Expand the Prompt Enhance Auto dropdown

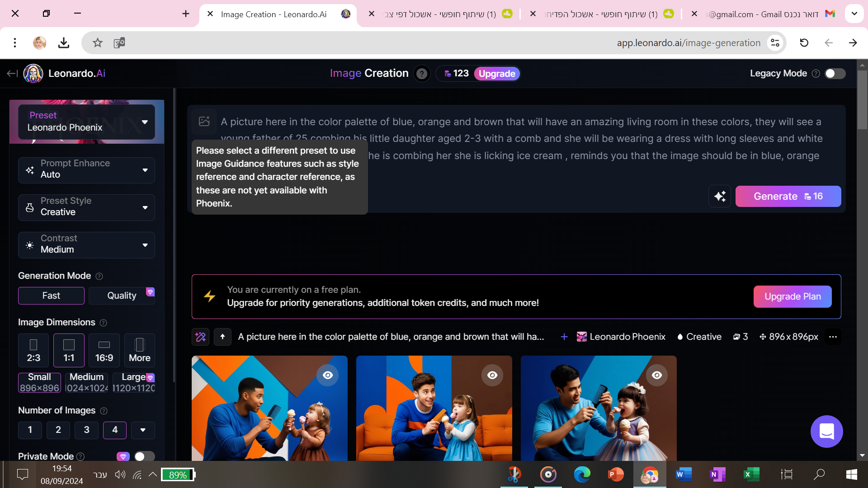pos(87,170)
